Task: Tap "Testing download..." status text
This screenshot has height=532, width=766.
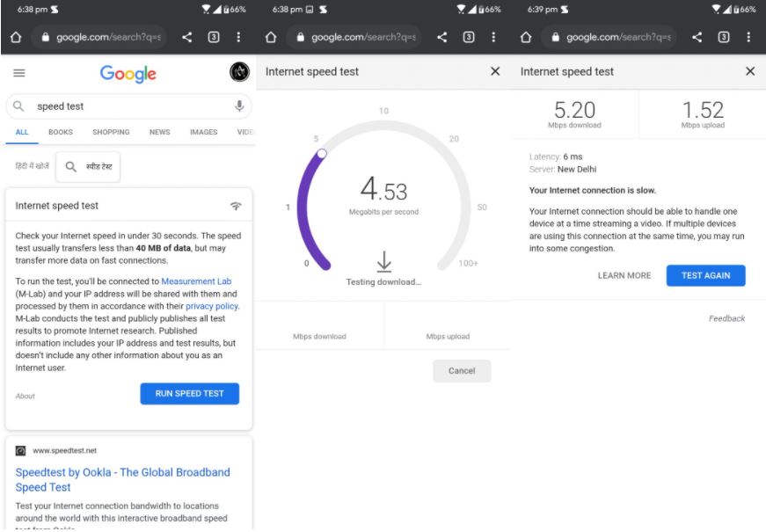Action: (x=383, y=282)
